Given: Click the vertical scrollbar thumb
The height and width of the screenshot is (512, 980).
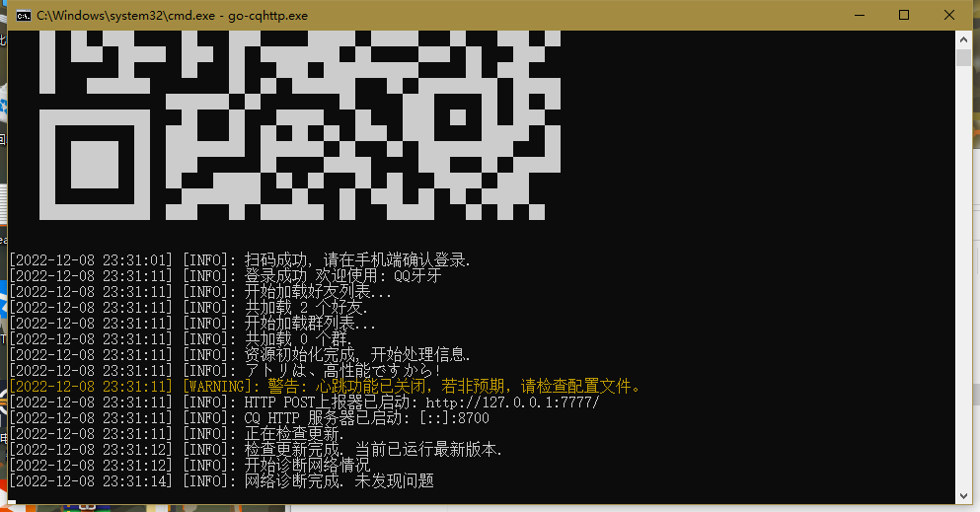Looking at the screenshot, I should coord(963,57).
